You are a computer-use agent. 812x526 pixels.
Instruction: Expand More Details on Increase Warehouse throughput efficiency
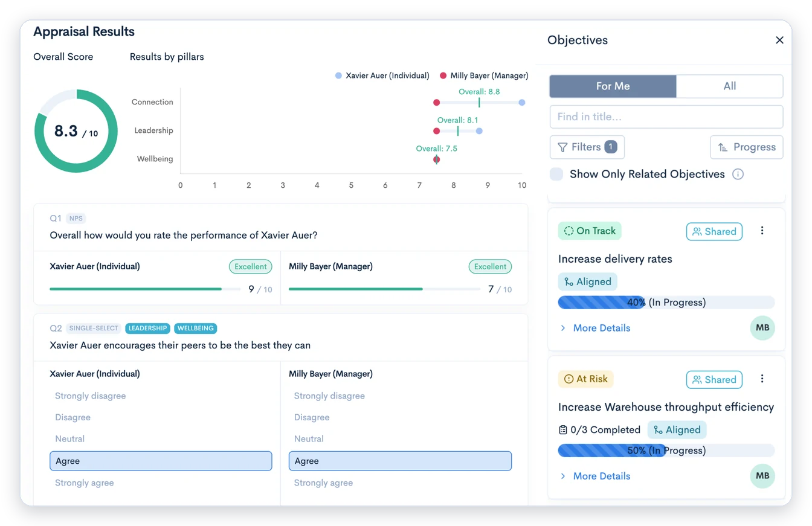(595, 476)
